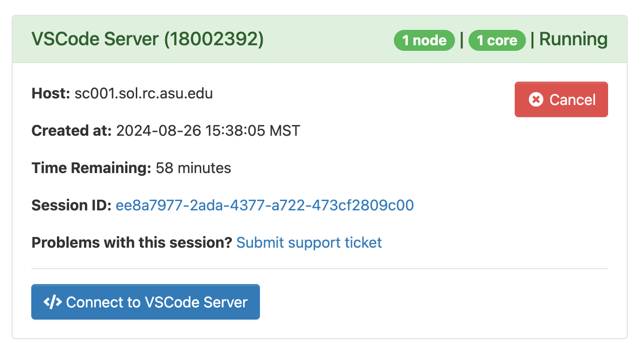Click the green 1 core badge

click(497, 40)
